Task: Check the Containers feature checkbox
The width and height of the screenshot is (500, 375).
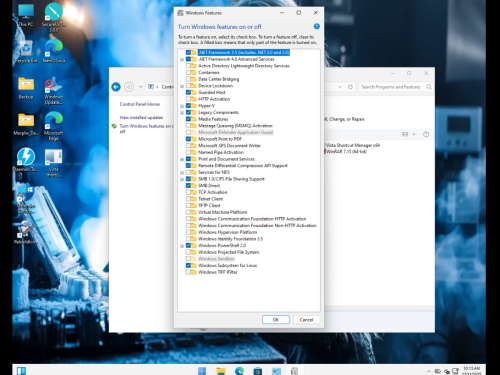Action: pos(188,72)
